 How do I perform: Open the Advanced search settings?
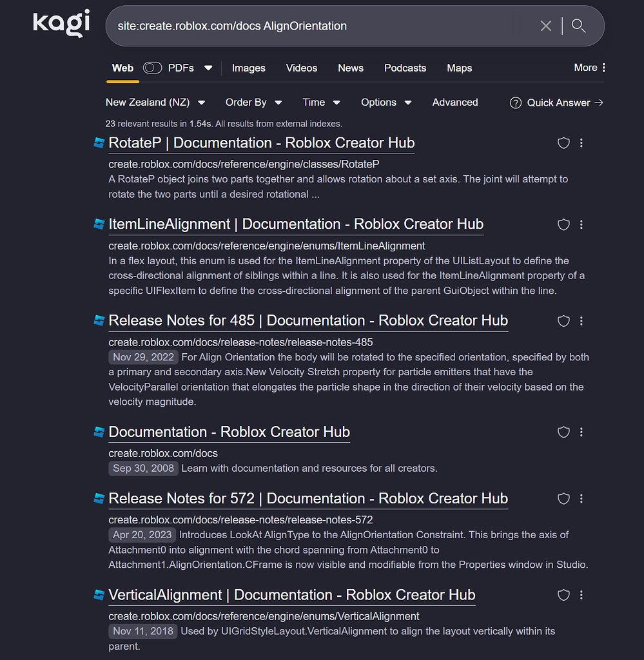tap(455, 102)
